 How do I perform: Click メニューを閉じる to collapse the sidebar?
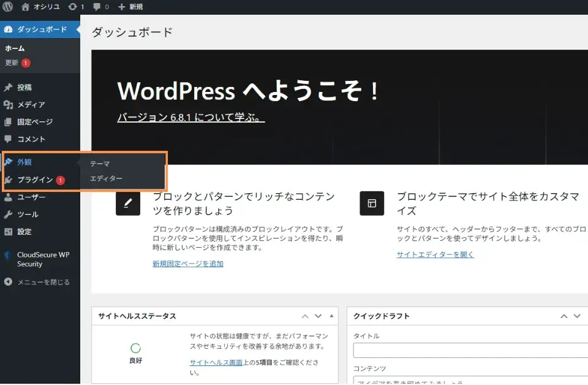click(43, 282)
